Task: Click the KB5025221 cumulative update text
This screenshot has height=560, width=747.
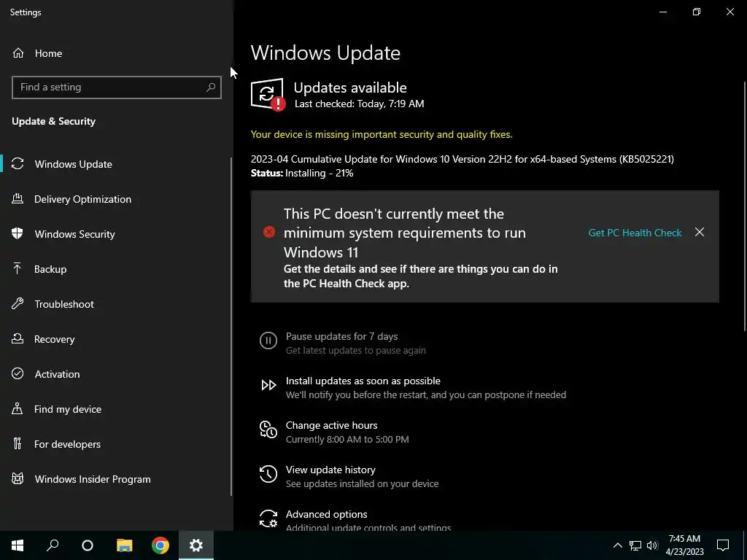Action: tap(462, 159)
